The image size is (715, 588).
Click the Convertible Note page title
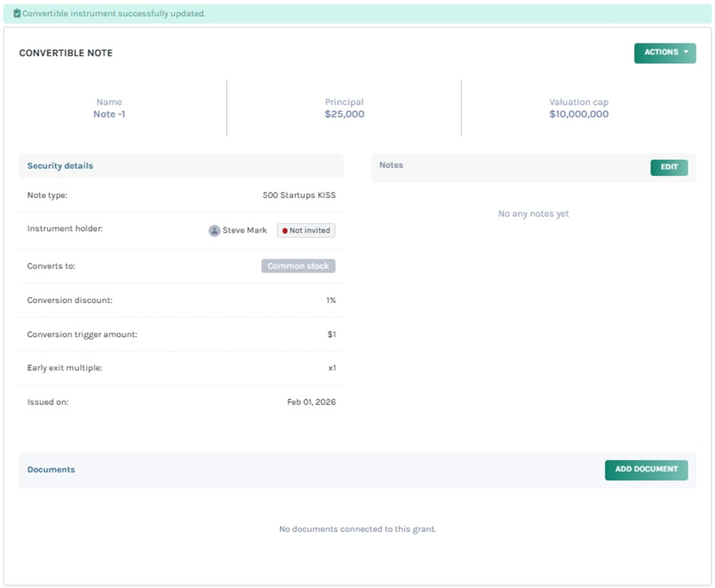(65, 53)
